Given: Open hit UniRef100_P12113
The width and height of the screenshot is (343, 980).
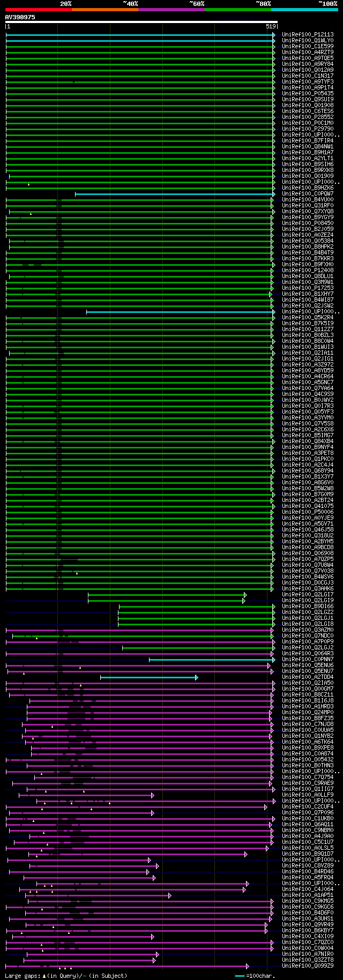Looking at the screenshot, I should pos(308,35).
